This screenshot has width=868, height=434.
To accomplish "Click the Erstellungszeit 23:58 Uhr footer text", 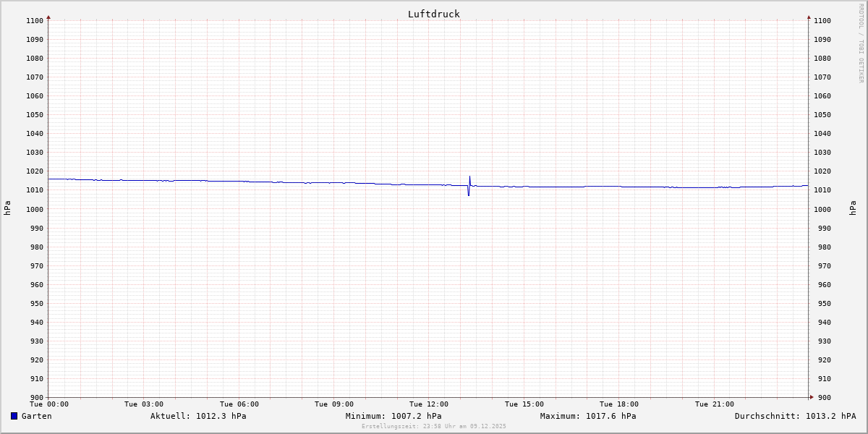I will pyautogui.click(x=434, y=426).
